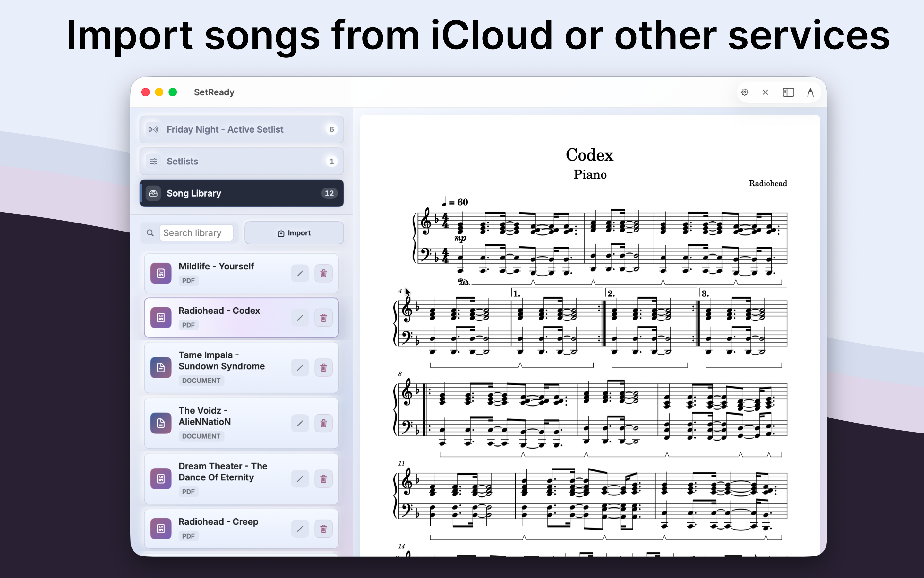
Task: Edit the Mildlife - Yourself song
Action: click(300, 273)
